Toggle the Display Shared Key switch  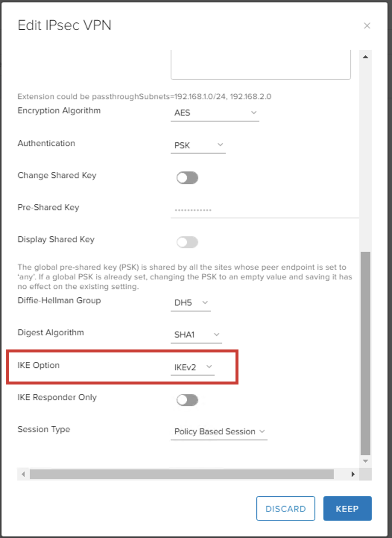point(187,242)
